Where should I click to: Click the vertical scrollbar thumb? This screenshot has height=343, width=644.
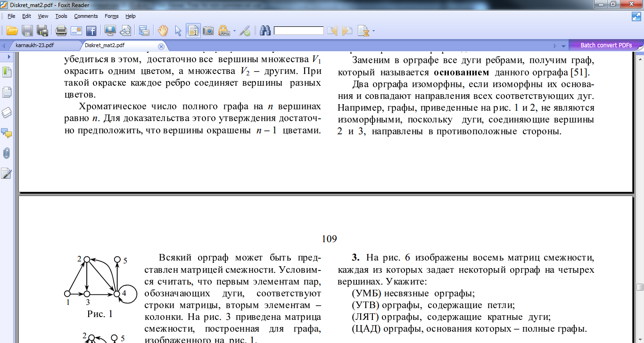pos(640,287)
